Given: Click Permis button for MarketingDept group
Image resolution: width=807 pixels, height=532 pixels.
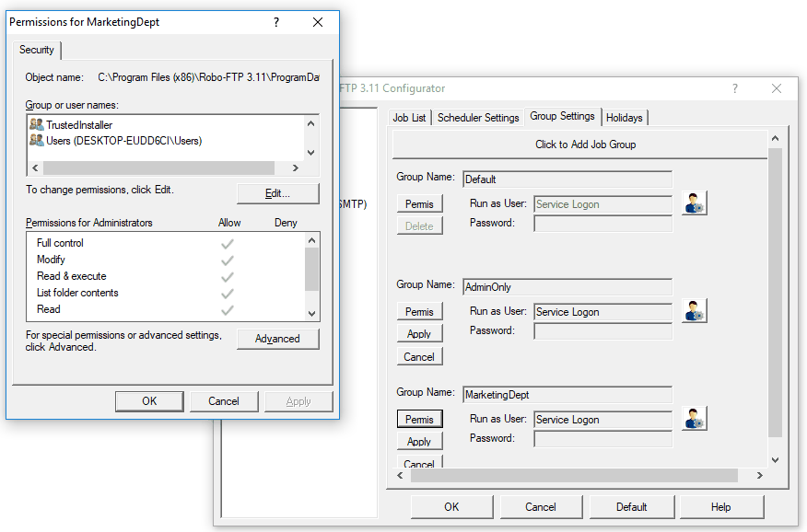Looking at the screenshot, I should 419,419.
